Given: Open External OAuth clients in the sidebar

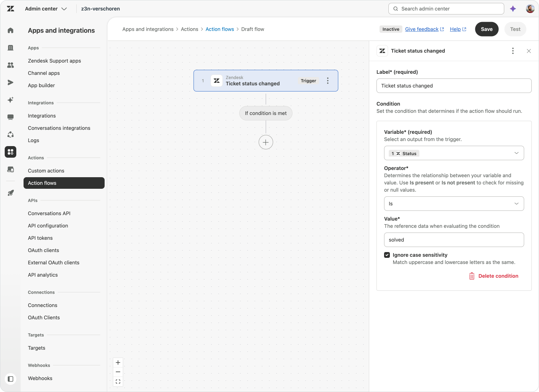Looking at the screenshot, I should coord(54,263).
